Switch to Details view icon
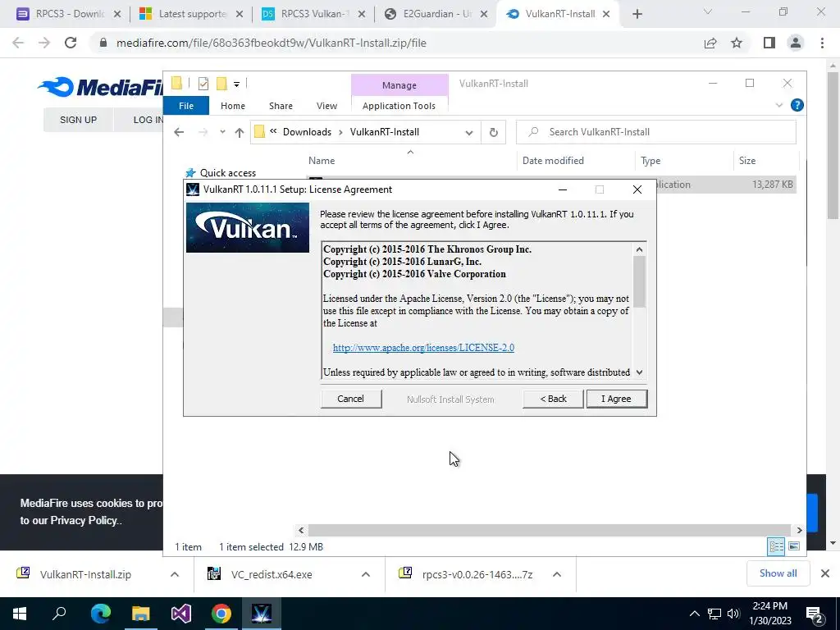The width and height of the screenshot is (840, 630). point(776,546)
